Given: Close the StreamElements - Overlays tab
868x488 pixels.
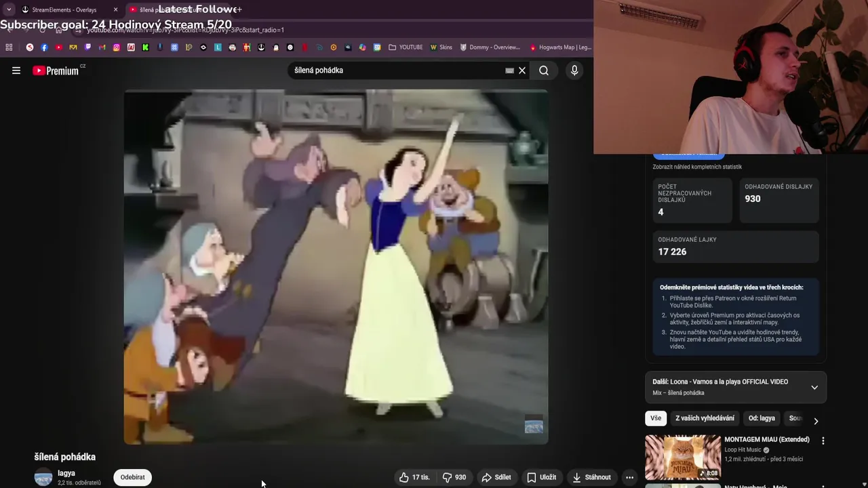Looking at the screenshot, I should (115, 9).
